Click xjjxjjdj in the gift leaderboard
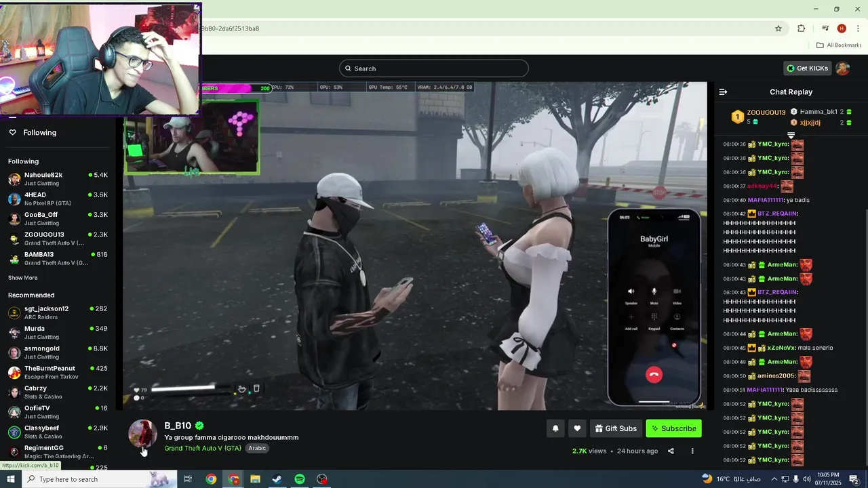Screen dimensions: 868x488 [810, 123]
